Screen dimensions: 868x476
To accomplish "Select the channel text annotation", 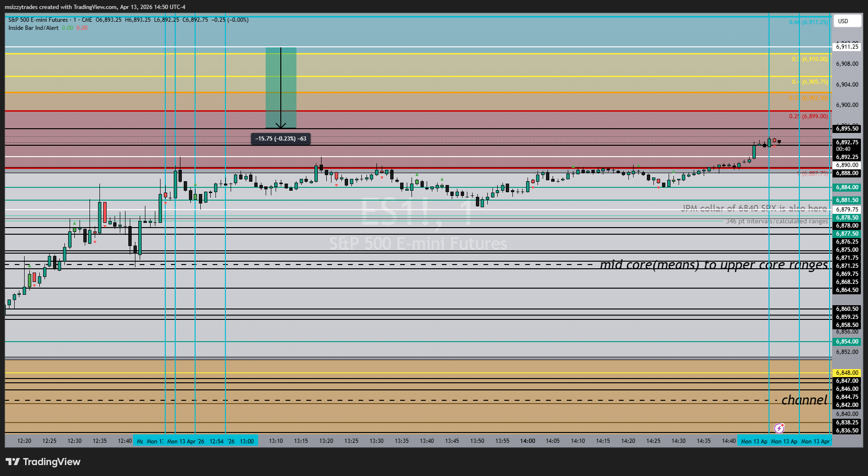I will pos(805,400).
